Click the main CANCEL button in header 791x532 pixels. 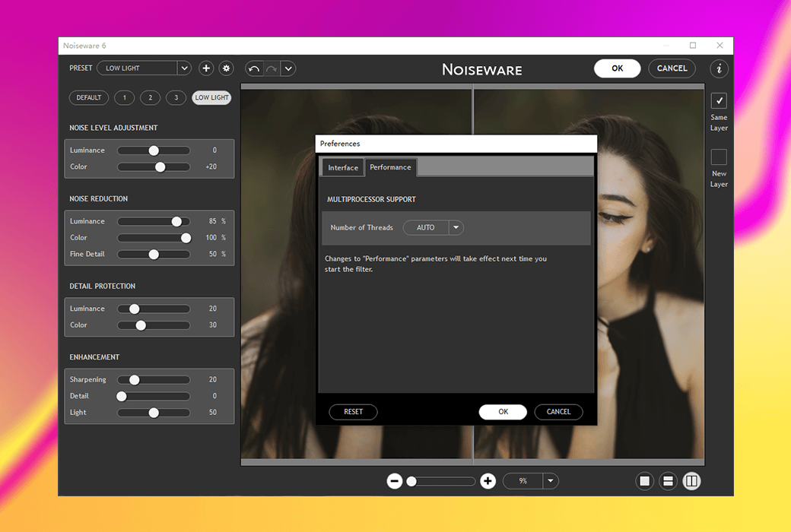672,68
